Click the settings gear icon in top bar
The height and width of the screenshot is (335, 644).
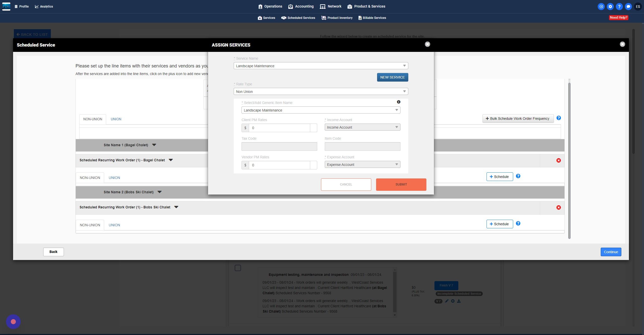tap(610, 7)
